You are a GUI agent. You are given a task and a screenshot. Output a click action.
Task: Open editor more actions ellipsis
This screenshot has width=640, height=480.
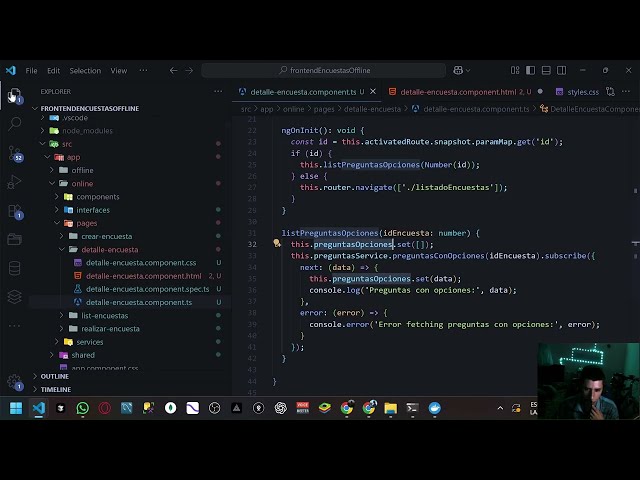626,92
